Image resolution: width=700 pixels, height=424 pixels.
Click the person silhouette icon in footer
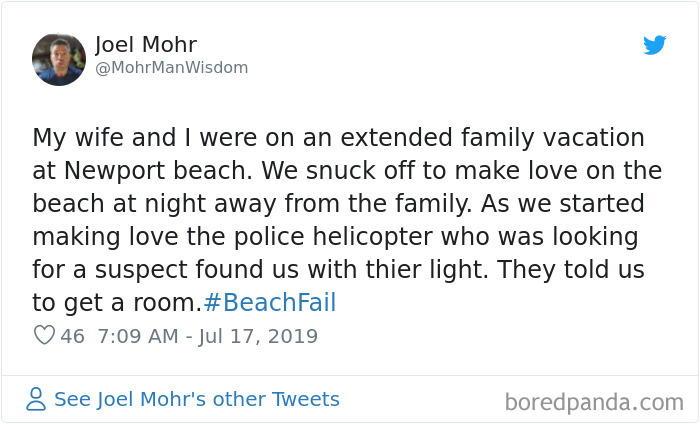tap(36, 400)
